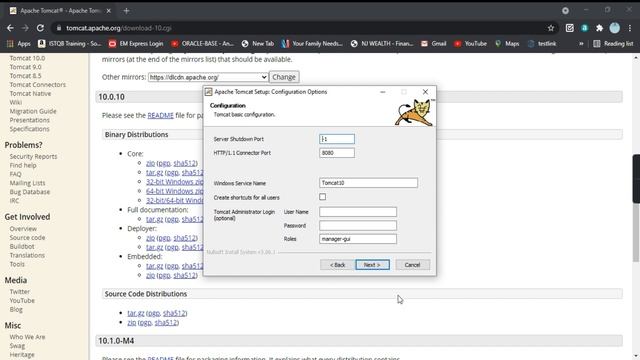Open ISTQB Training bookmark
The image size is (640, 360).
tap(69, 44)
